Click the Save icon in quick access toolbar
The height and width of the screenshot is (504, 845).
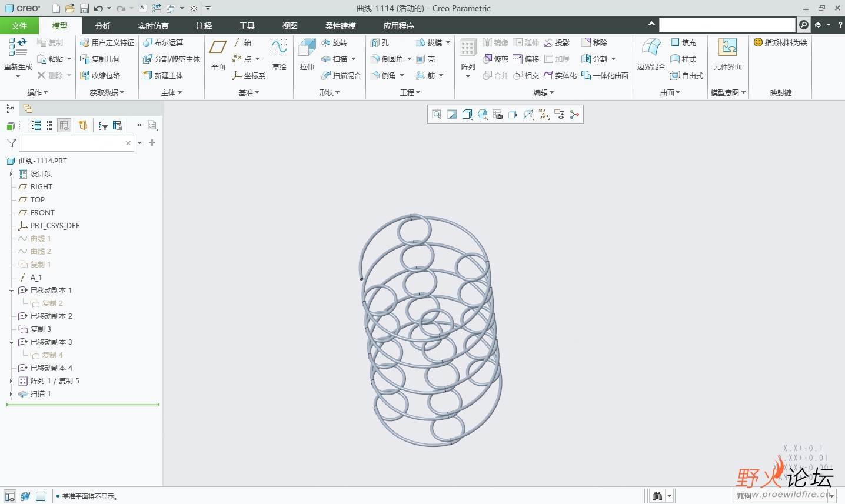pyautogui.click(x=84, y=8)
